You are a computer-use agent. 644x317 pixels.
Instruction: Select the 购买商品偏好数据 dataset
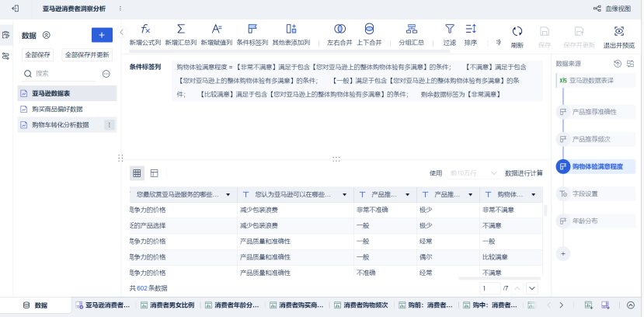67,110
